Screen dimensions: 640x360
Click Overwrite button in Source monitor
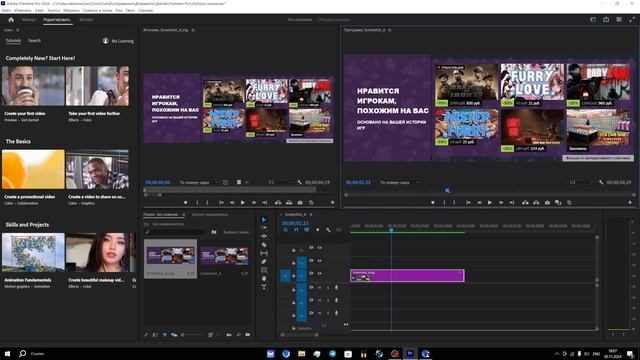[289, 202]
